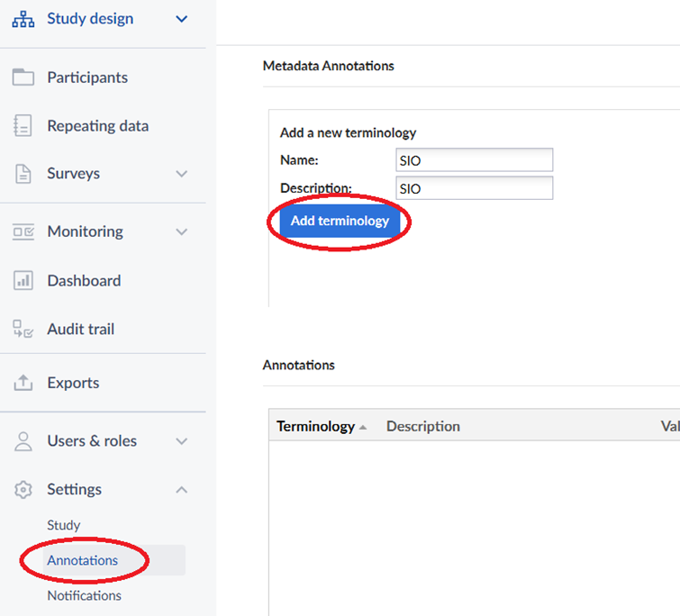Expand the Users & roles chevron
680x616 pixels.
click(x=182, y=441)
